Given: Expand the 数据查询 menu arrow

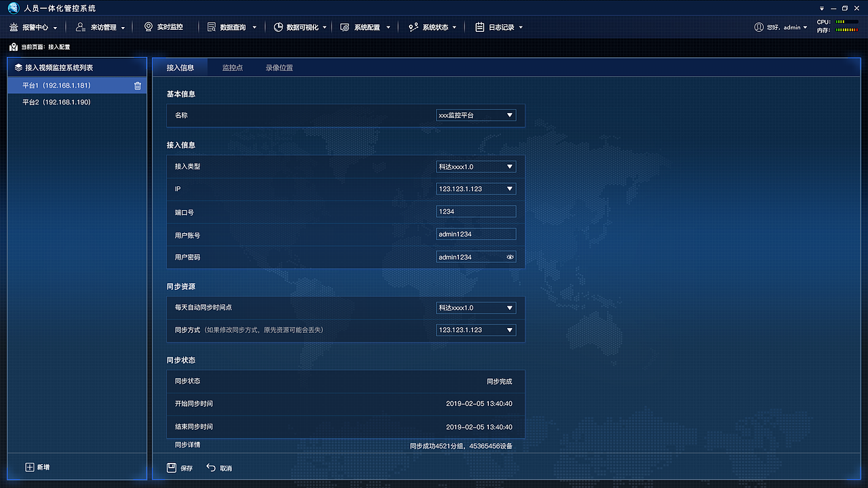Looking at the screenshot, I should tap(254, 28).
